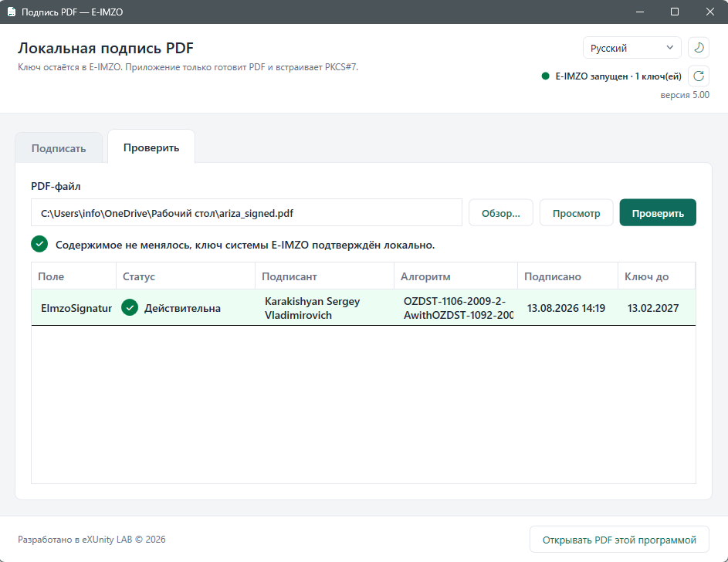This screenshot has width=728, height=562.
Task: Click the app document icon in title bar
Action: coord(11,12)
